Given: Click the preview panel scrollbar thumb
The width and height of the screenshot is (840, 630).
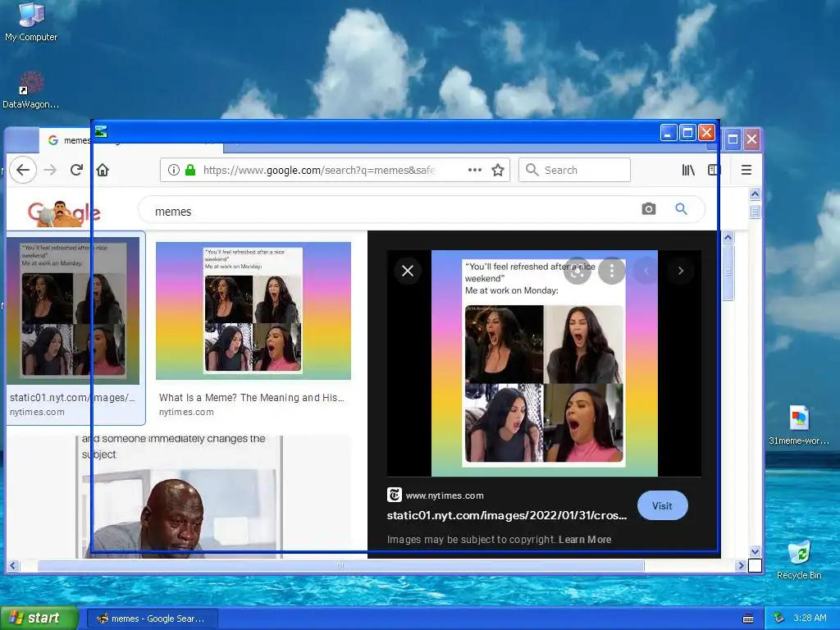Looking at the screenshot, I should tap(728, 272).
